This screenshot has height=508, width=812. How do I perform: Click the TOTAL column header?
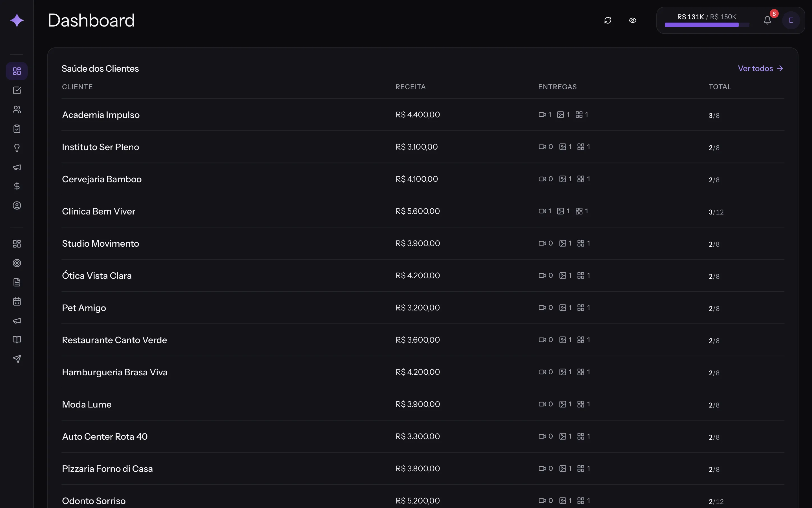(720, 87)
